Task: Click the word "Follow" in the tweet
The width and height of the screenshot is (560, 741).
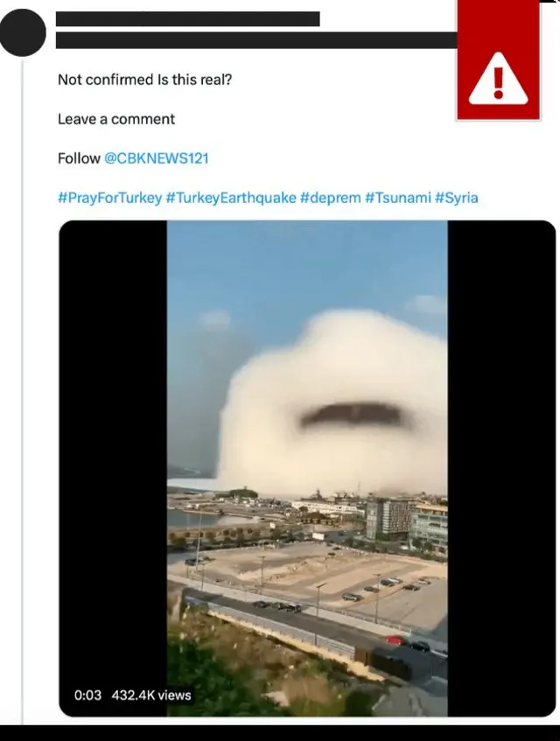Action: 79,158
